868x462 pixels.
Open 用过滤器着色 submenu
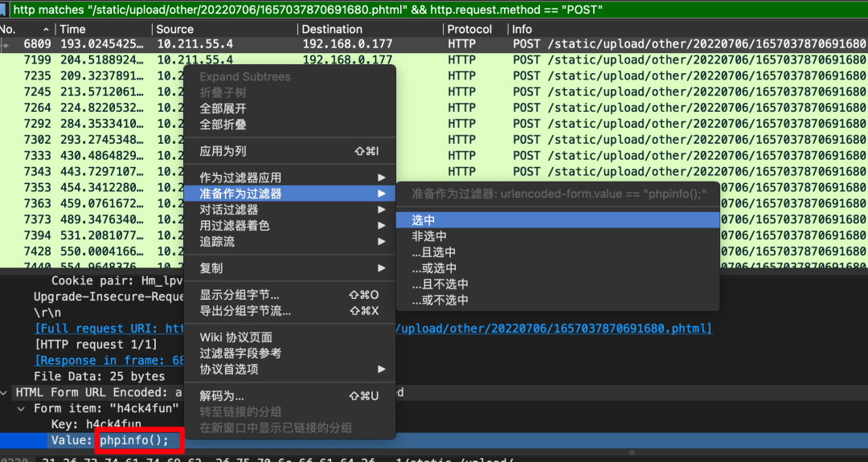290,226
